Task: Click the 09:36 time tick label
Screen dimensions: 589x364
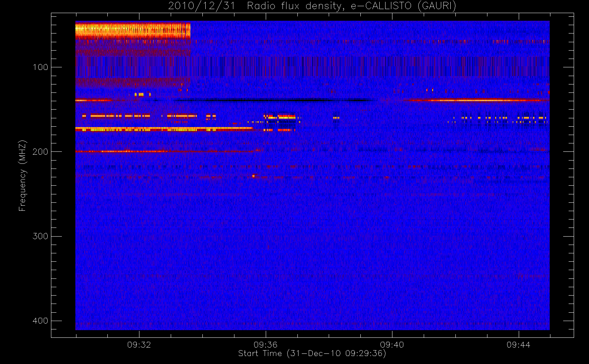Action: click(265, 345)
